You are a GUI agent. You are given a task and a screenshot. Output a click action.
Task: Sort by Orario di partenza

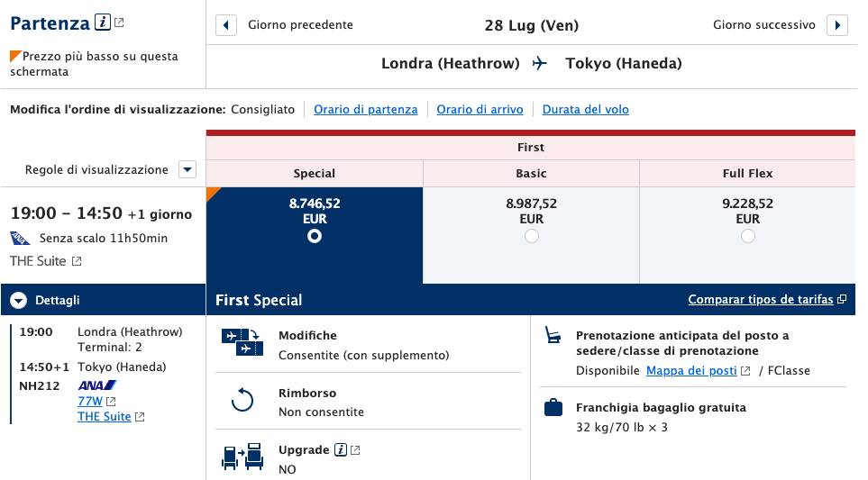pyautogui.click(x=365, y=110)
